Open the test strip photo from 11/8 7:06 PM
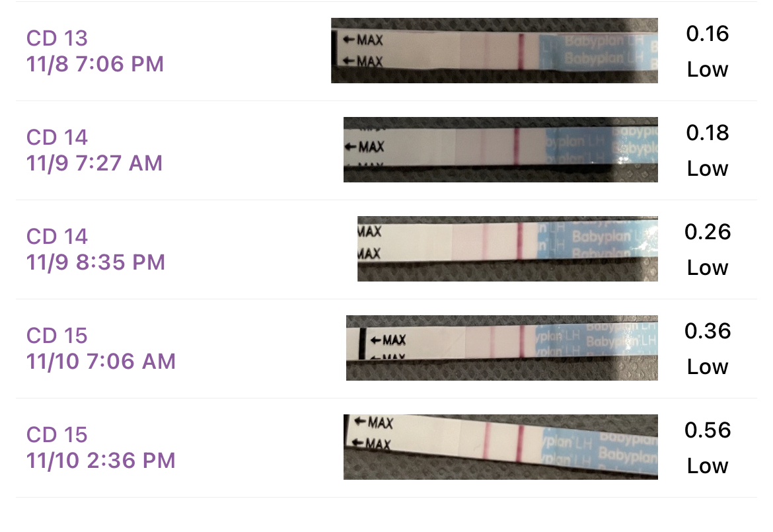This screenshot has height=532, width=773. coord(494,50)
